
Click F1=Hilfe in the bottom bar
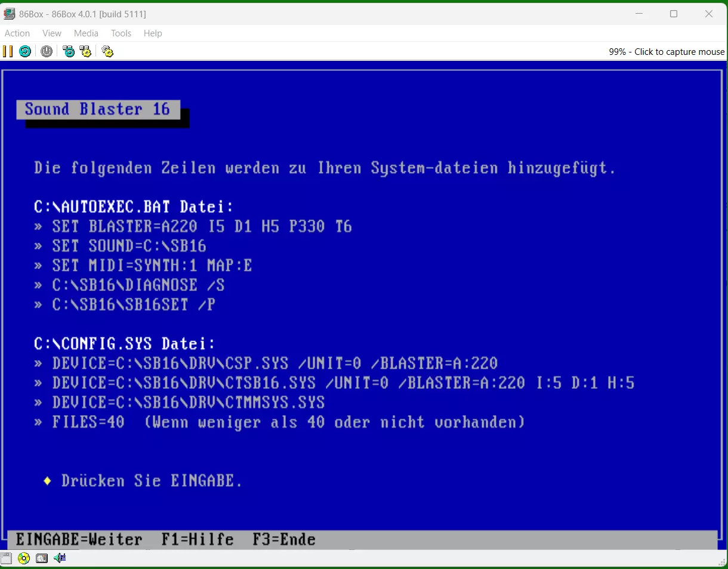pyautogui.click(x=198, y=540)
